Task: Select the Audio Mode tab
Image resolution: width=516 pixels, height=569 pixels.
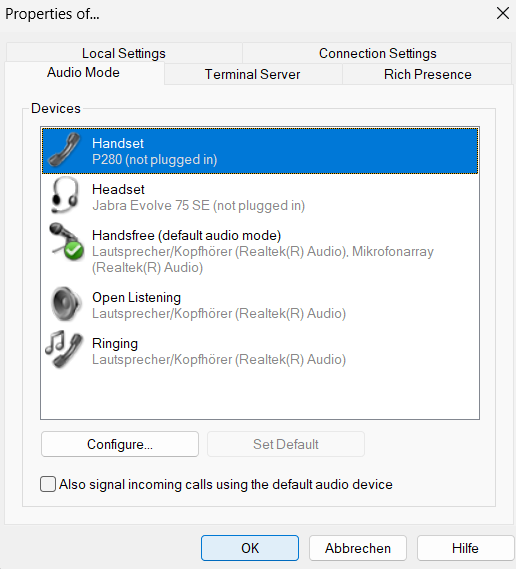Action: point(83,73)
